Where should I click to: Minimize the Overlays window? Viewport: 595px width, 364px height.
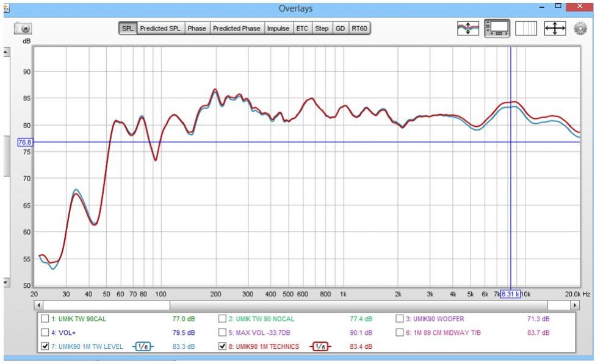(542, 7)
